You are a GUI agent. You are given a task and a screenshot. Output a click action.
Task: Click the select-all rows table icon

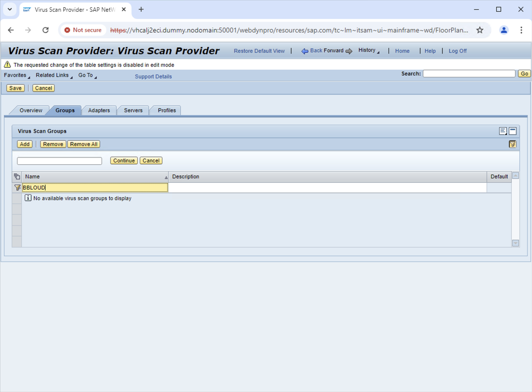(17, 177)
